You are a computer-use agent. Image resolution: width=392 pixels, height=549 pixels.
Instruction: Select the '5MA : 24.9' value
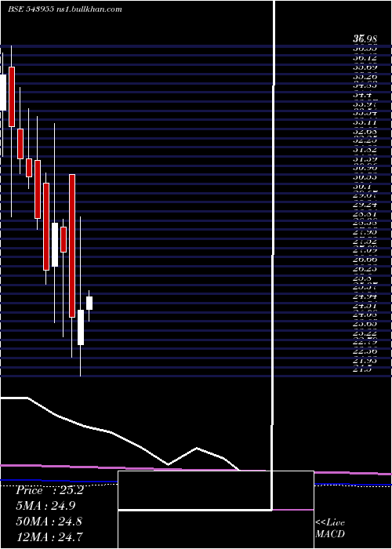[x=45, y=506]
